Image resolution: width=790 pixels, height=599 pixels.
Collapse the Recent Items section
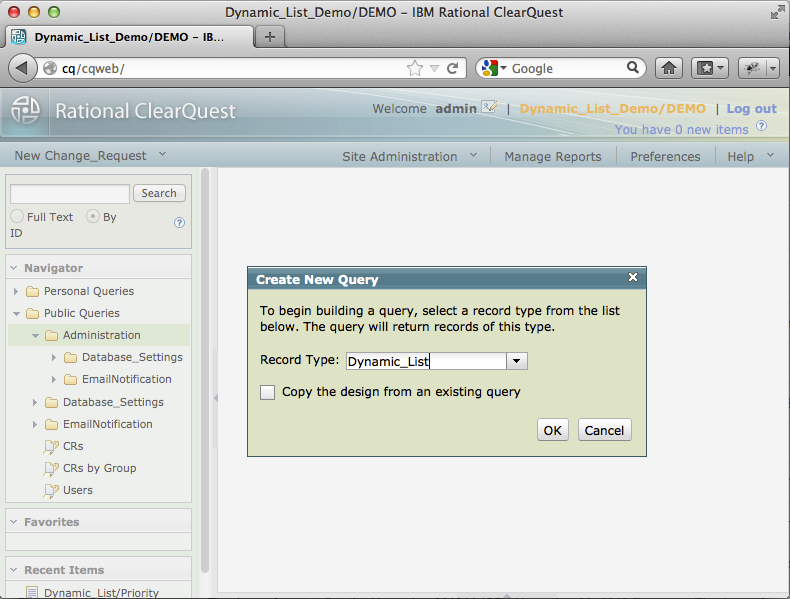click(x=14, y=570)
